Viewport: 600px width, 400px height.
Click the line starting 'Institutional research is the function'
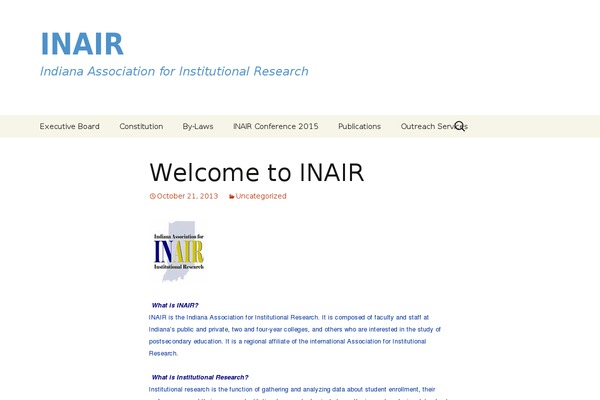click(292, 389)
